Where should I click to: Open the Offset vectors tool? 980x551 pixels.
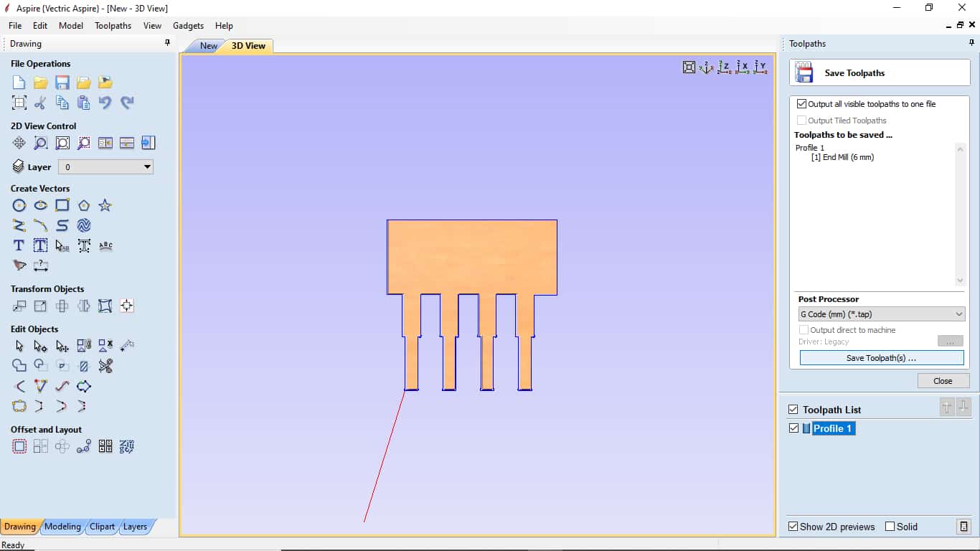(x=19, y=446)
